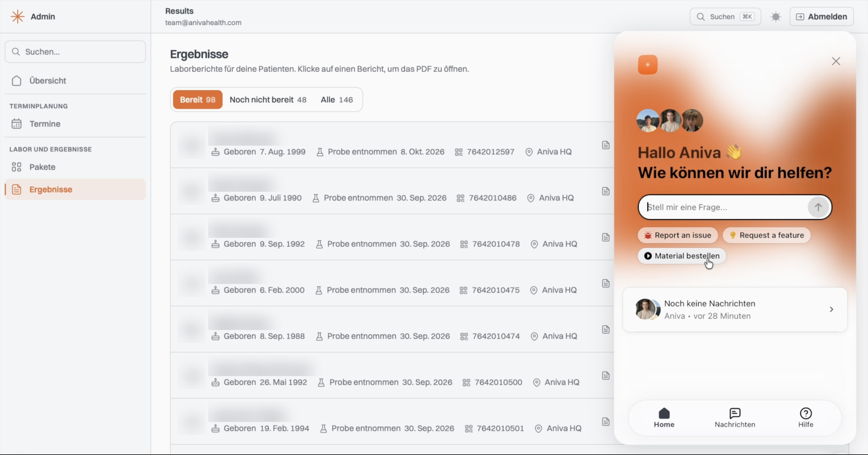Viewport: 868px width, 455px height.
Task: Open the Nachrichten tab in widget
Action: coord(735,418)
